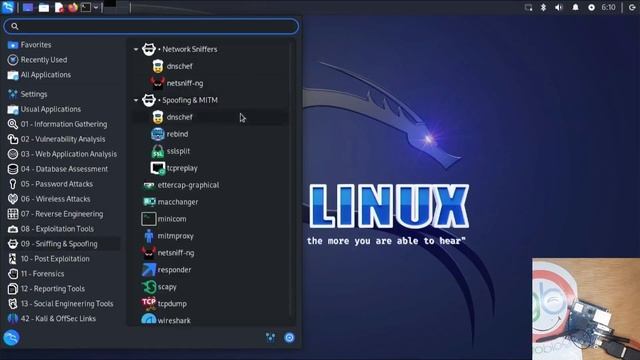The image size is (640, 360).
Task: Open the terminal emulator in the top panel
Action: point(86,7)
